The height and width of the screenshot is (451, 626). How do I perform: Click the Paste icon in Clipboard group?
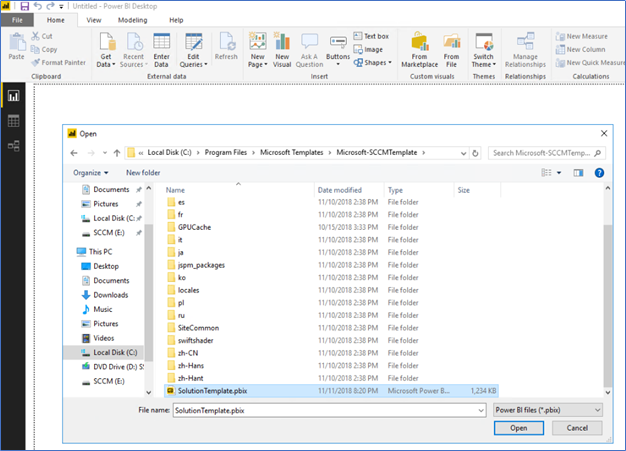point(17,42)
